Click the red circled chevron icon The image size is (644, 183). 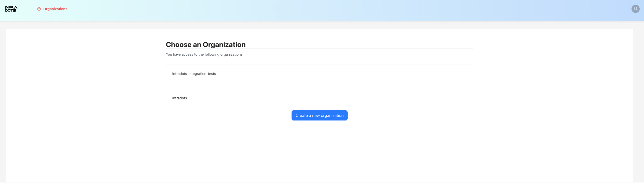pos(39,9)
